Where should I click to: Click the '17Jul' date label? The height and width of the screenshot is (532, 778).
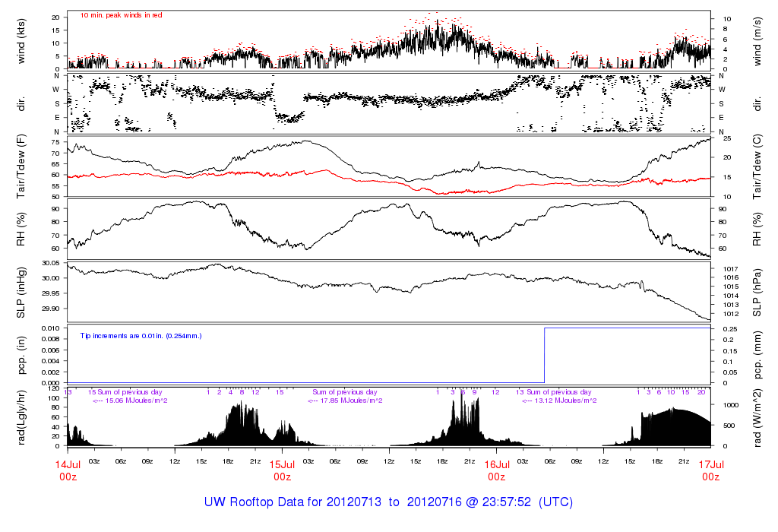pos(711,465)
